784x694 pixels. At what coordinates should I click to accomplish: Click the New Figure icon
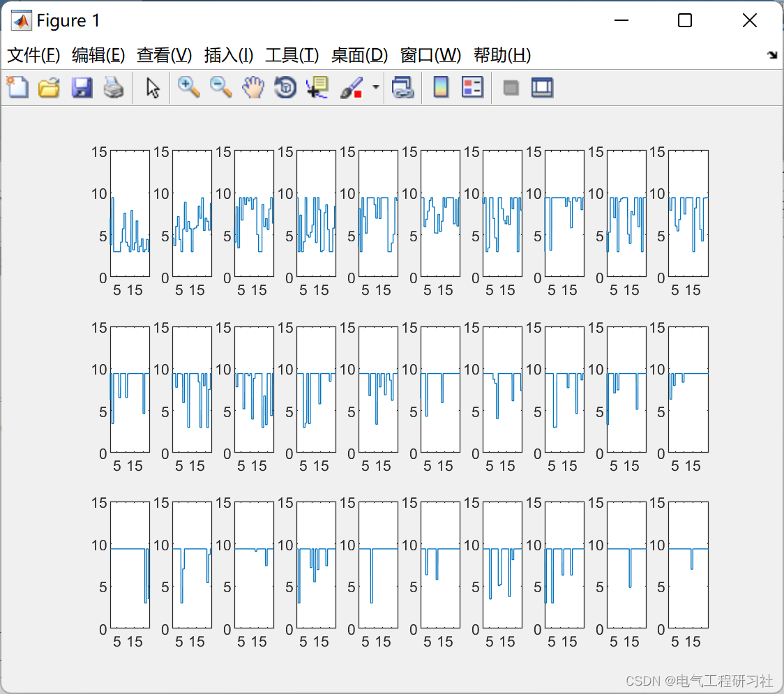(17, 88)
